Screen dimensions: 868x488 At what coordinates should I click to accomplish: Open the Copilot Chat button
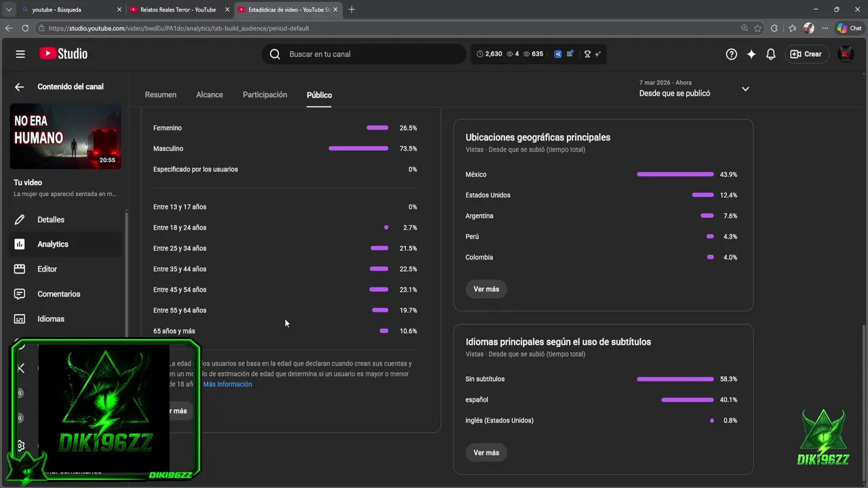[849, 28]
